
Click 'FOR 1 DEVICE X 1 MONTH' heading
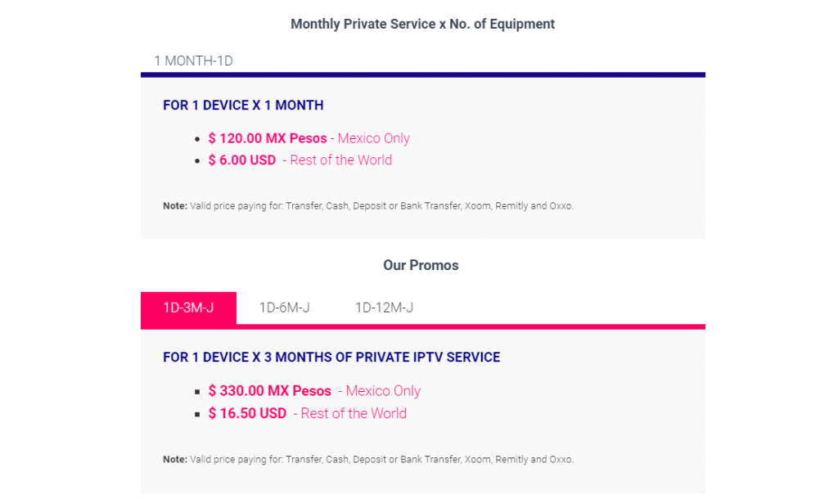pos(243,106)
